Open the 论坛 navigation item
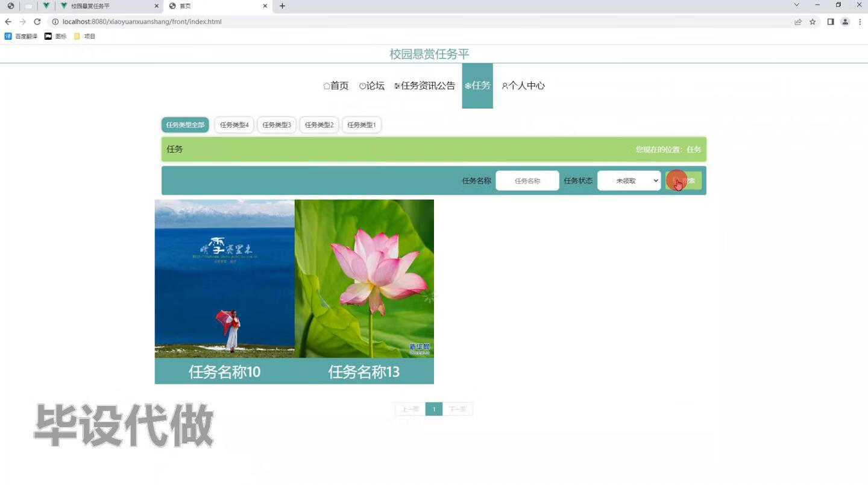 pos(371,86)
